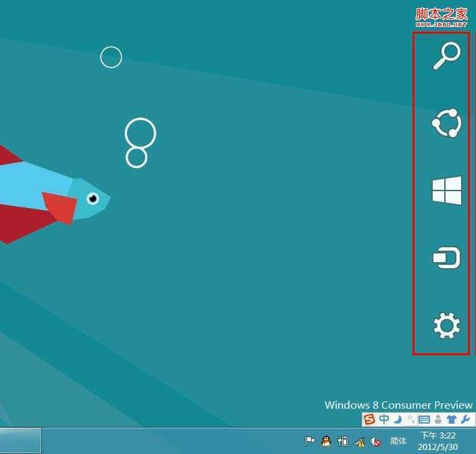Click the taskbar app button at the left
The image size is (476, 454).
click(20, 440)
